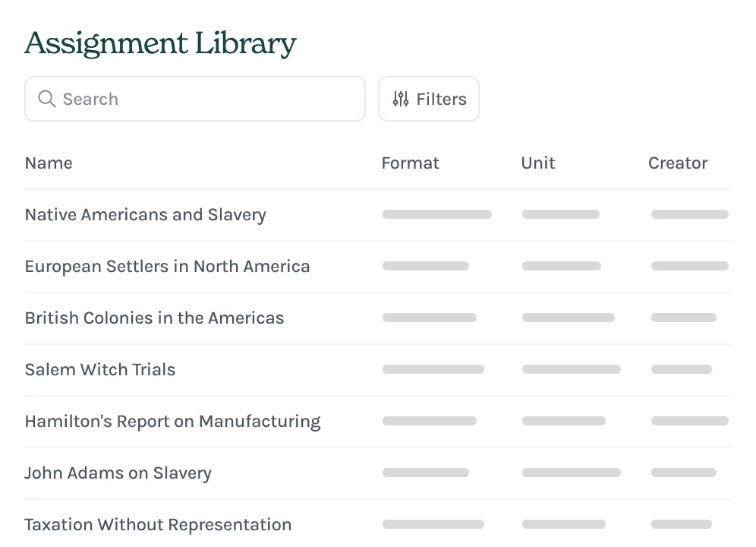The width and height of the screenshot is (756, 547).
Task: Sort by the Name column header
Action: [49, 163]
